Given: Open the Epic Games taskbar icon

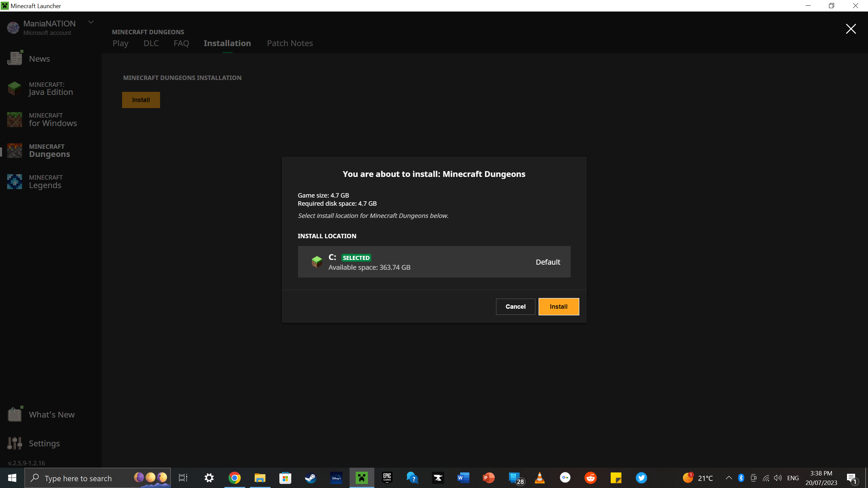Looking at the screenshot, I should tap(387, 478).
